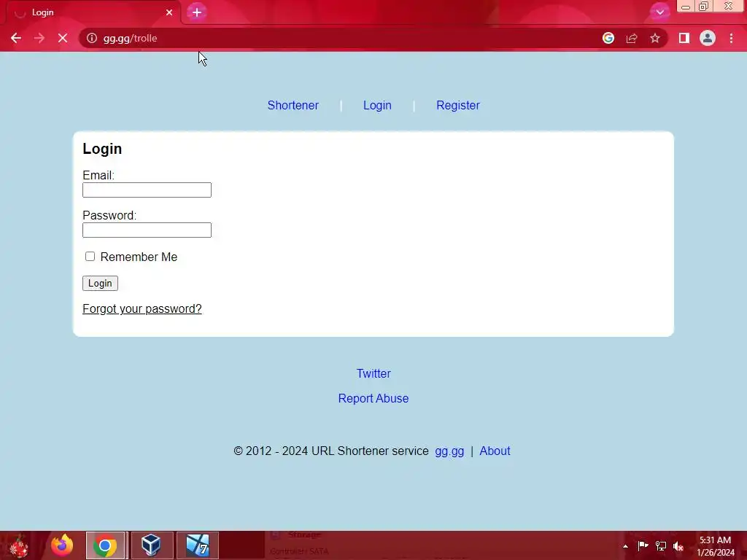
Task: Open network status tray icon
Action: tap(661, 545)
